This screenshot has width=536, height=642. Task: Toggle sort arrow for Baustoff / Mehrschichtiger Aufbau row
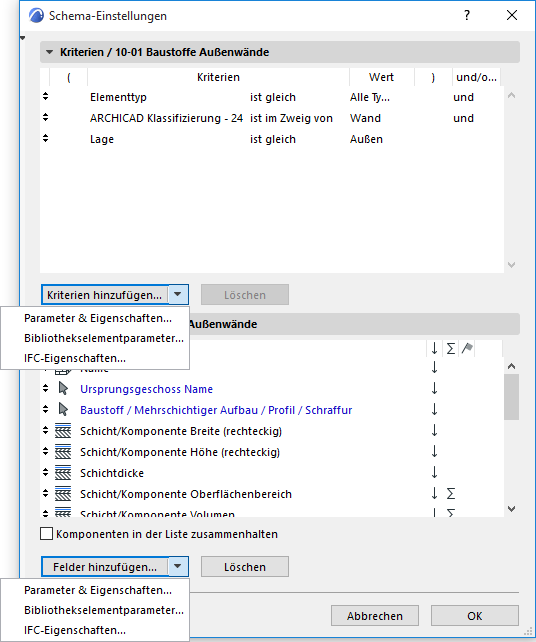pyautogui.click(x=434, y=409)
